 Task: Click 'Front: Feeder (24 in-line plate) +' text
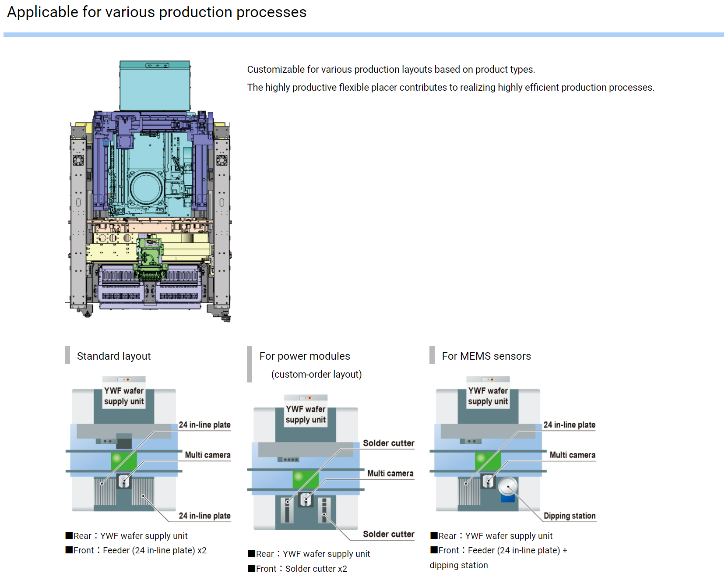pos(499,550)
